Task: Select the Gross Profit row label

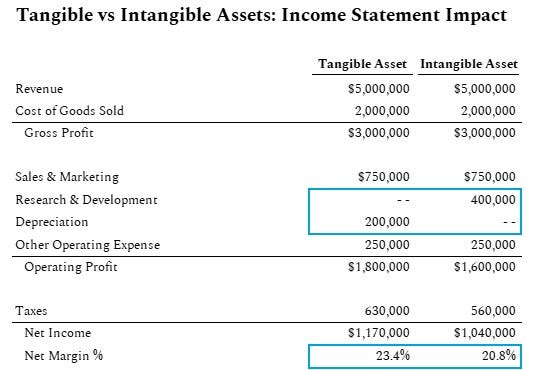Action: (59, 133)
